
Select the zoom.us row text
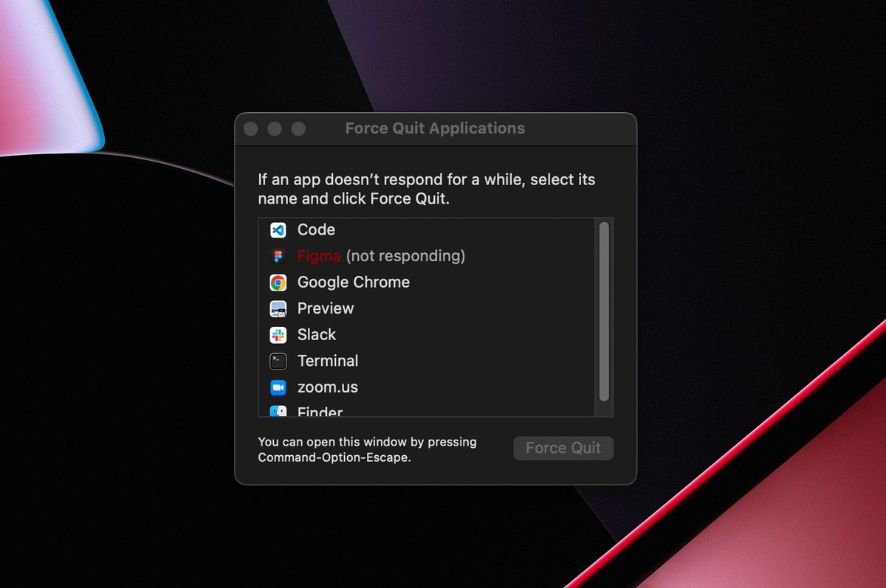click(x=328, y=387)
